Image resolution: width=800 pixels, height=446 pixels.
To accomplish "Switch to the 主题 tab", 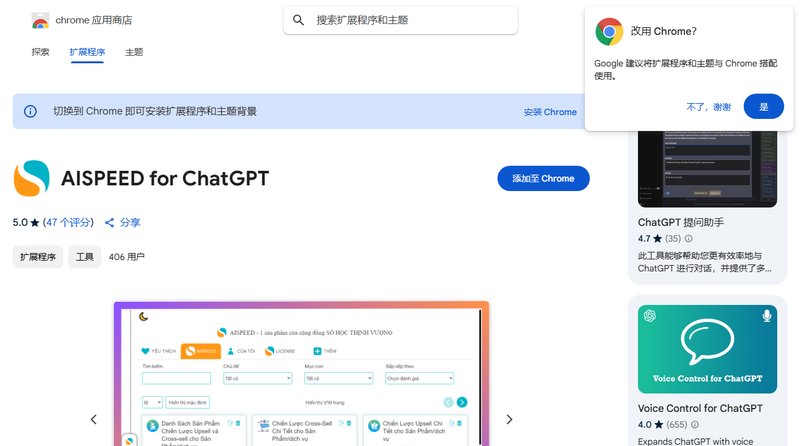I will (134, 52).
